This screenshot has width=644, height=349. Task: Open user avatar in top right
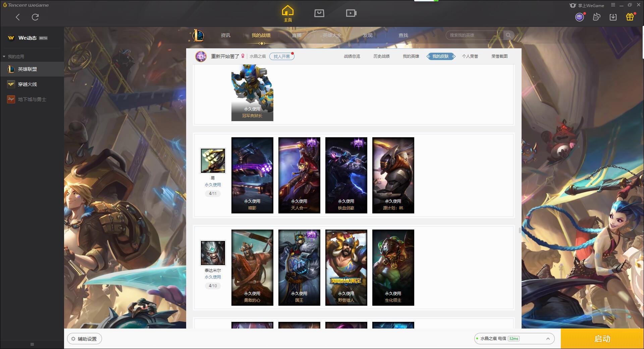pyautogui.click(x=580, y=17)
